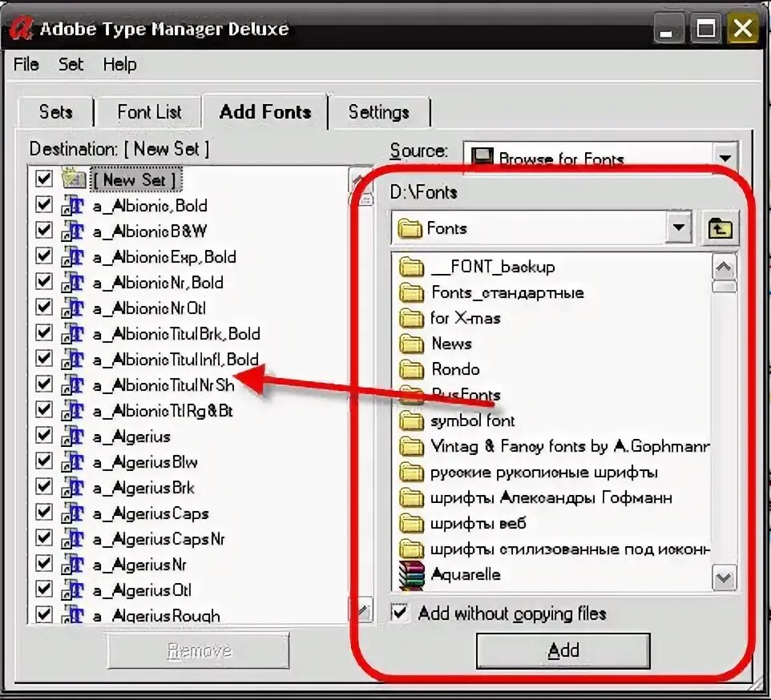Click the __FONT_backup folder icon
This screenshot has height=700, width=771.
click(x=412, y=267)
